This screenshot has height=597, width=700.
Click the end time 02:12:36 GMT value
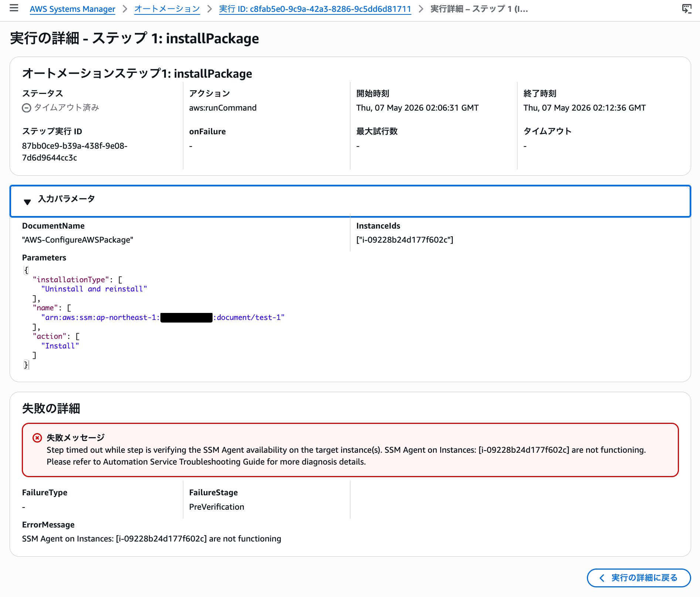[x=584, y=108]
